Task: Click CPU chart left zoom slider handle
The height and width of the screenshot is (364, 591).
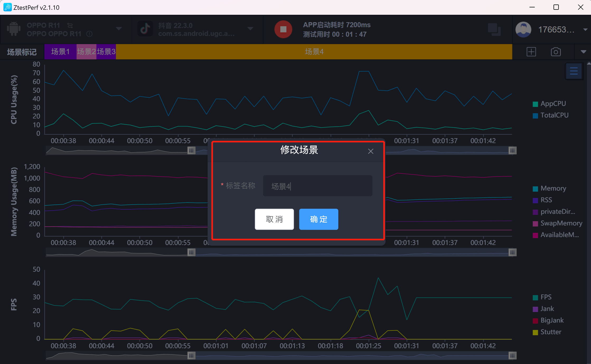Action: (x=191, y=150)
